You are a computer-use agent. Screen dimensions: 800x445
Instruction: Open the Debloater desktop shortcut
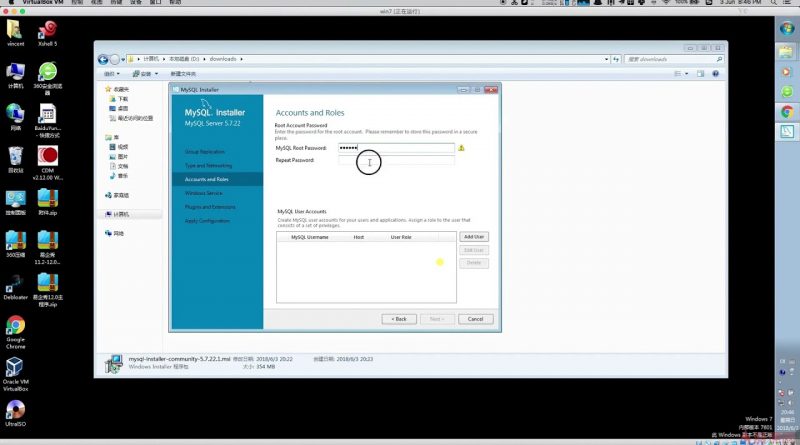coord(15,287)
